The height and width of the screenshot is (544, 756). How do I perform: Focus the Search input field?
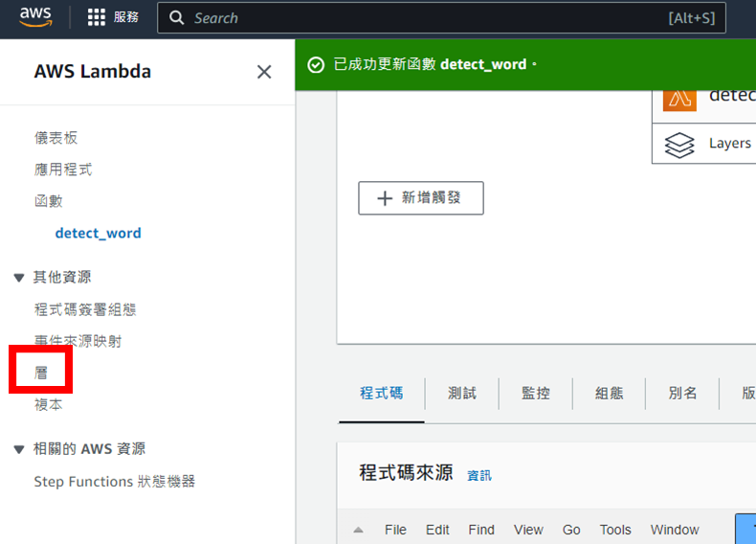pos(442,18)
